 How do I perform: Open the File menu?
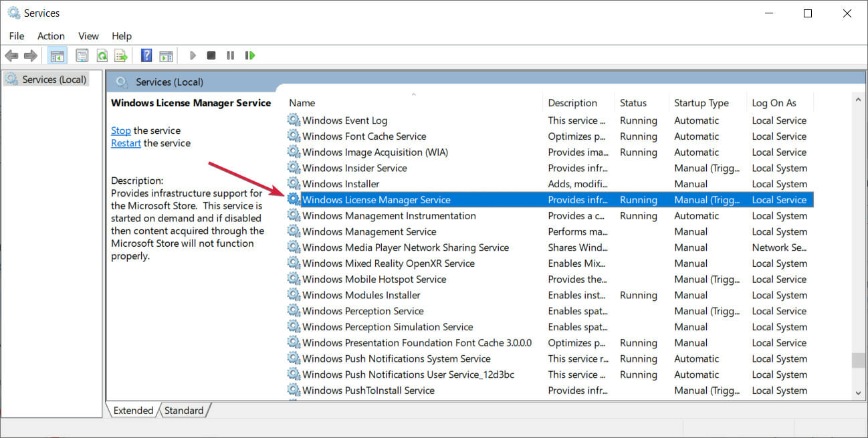[x=17, y=36]
